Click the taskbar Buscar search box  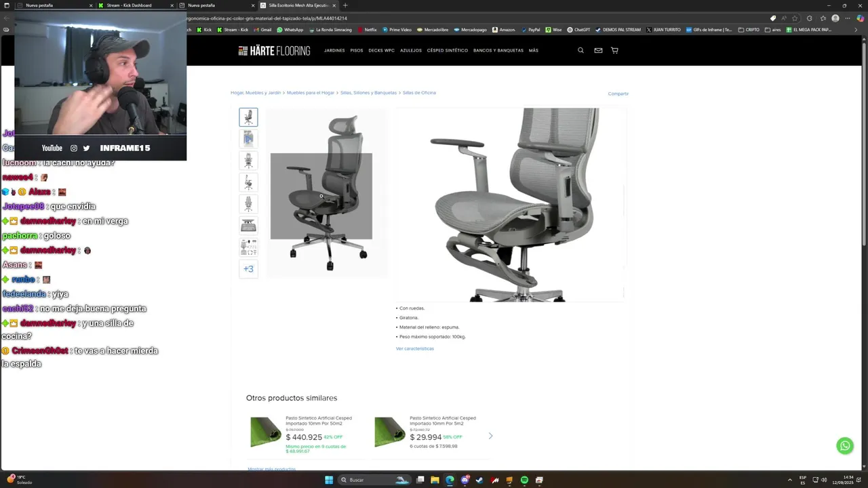tap(374, 480)
